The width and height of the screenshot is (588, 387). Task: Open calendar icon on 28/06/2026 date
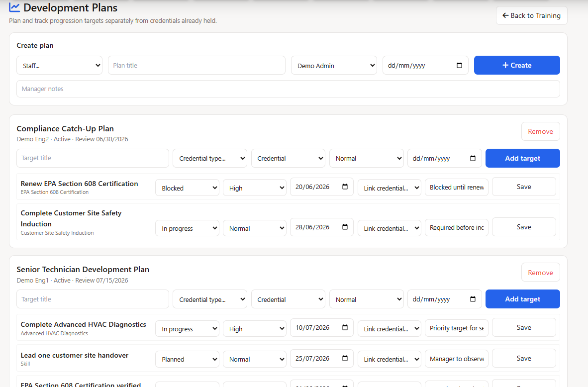(x=345, y=227)
